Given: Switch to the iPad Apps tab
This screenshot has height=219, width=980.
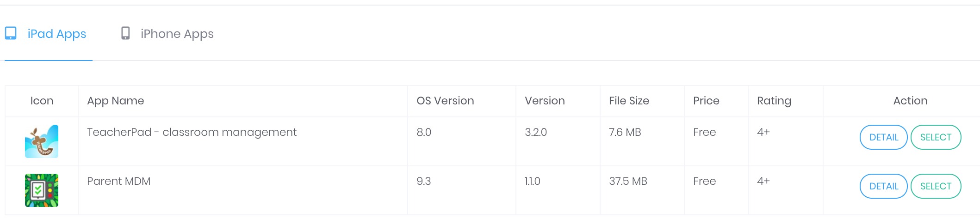Looking at the screenshot, I should pos(49,34).
